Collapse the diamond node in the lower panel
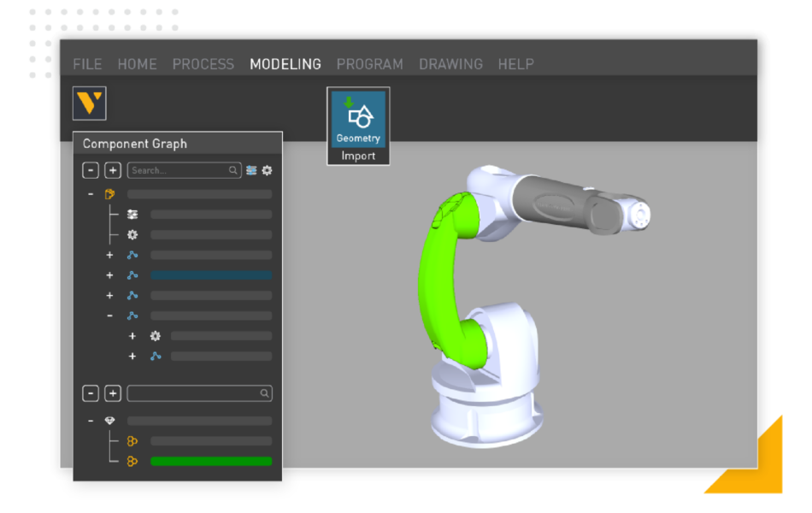The image size is (812, 513). coord(89,421)
